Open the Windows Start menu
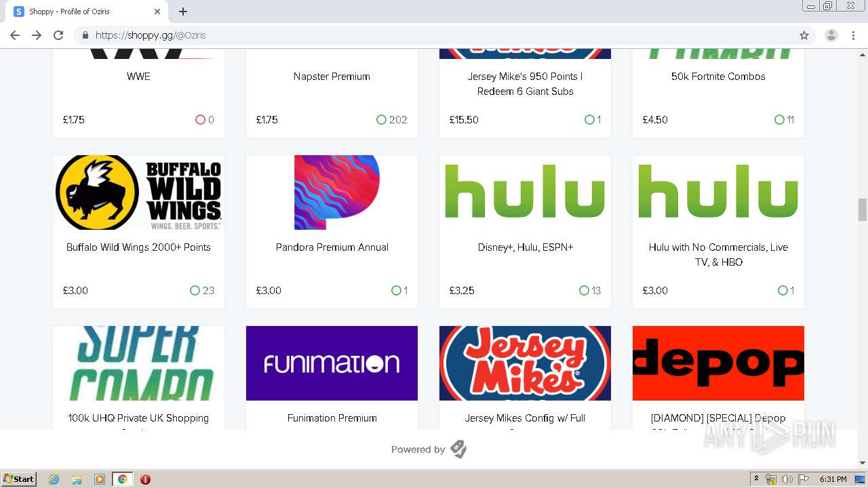Screen dimensions: 868x488 pos(19,479)
